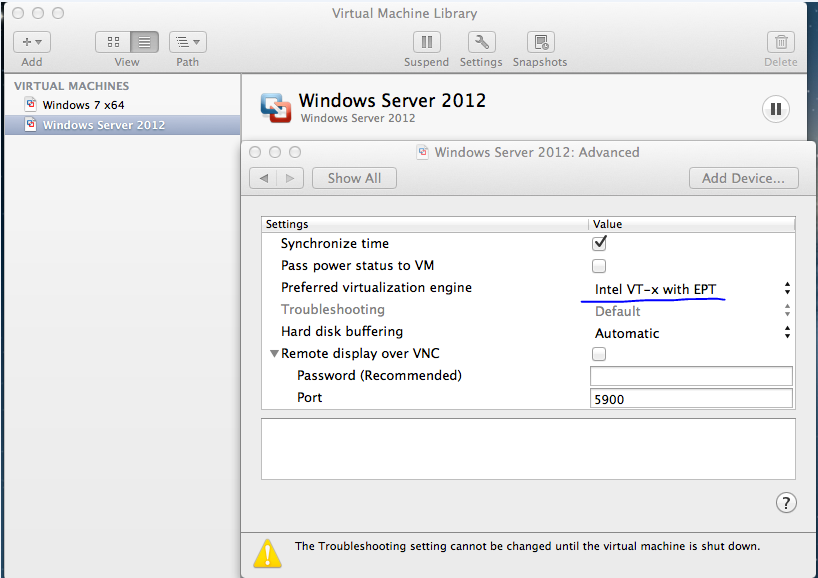The height and width of the screenshot is (578, 818).
Task: Click the settings window title document icon
Action: click(423, 152)
